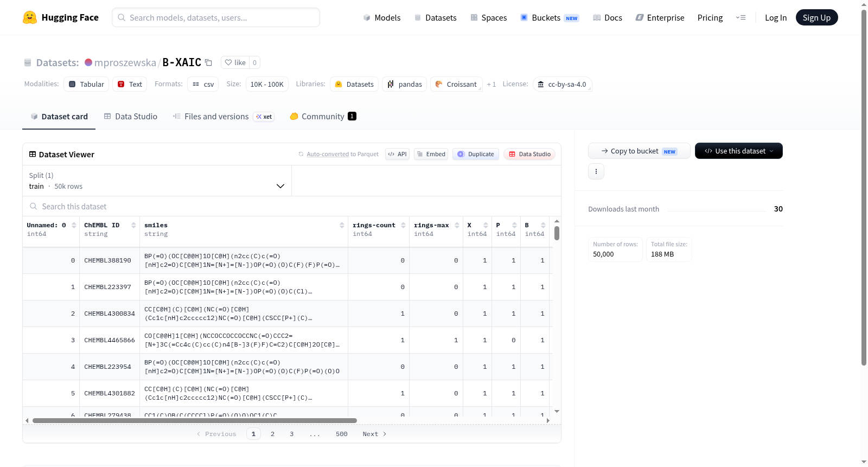Click the table's horizontal scrollbar

coord(195,420)
